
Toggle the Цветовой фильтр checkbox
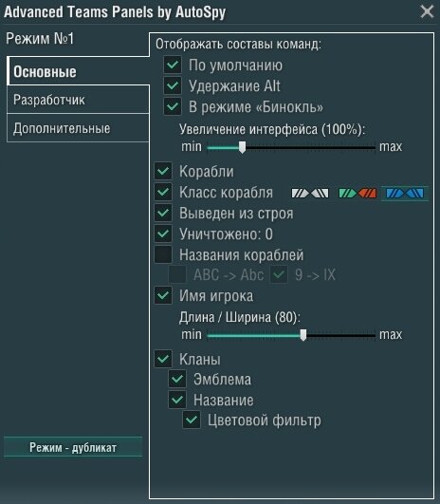[x=192, y=420]
